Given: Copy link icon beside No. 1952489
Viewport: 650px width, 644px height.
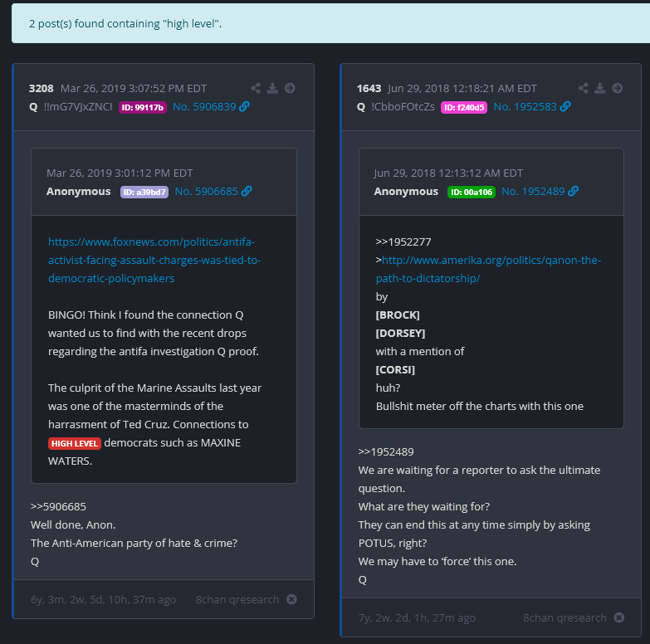Looking at the screenshot, I should [574, 191].
